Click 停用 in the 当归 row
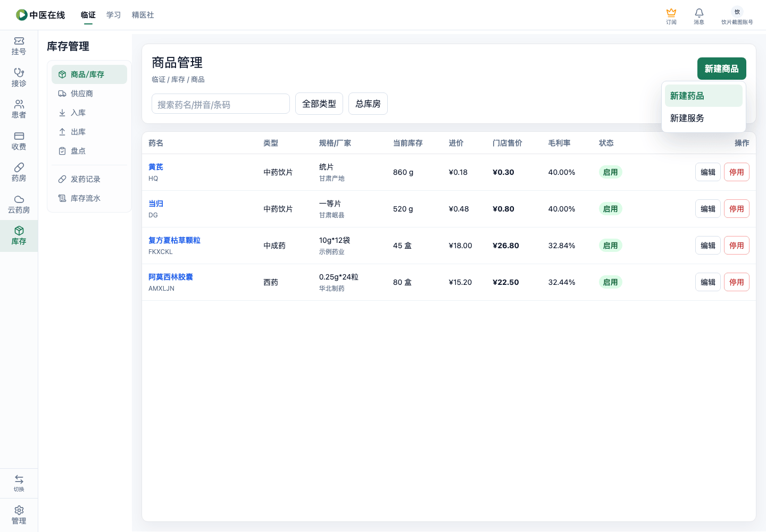This screenshot has height=532, width=766. pos(737,209)
